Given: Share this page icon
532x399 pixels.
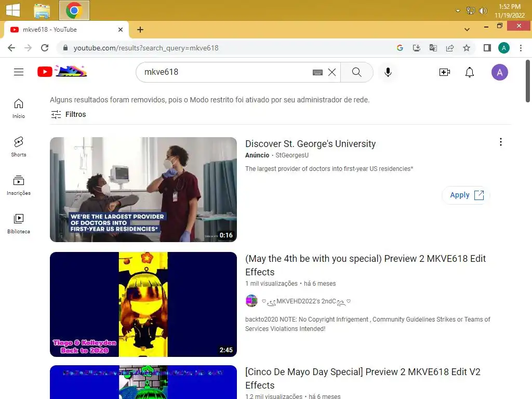Looking at the screenshot, I should tap(450, 48).
